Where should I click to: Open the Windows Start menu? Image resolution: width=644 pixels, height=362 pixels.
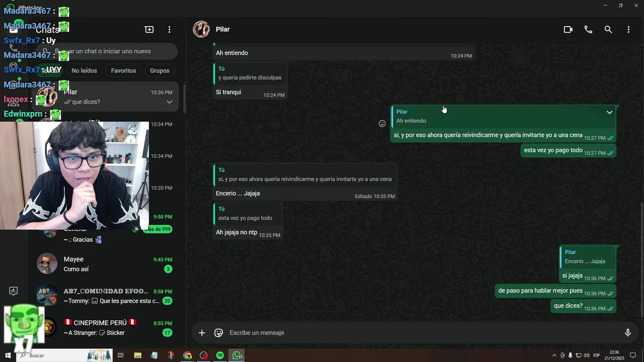[8, 355]
